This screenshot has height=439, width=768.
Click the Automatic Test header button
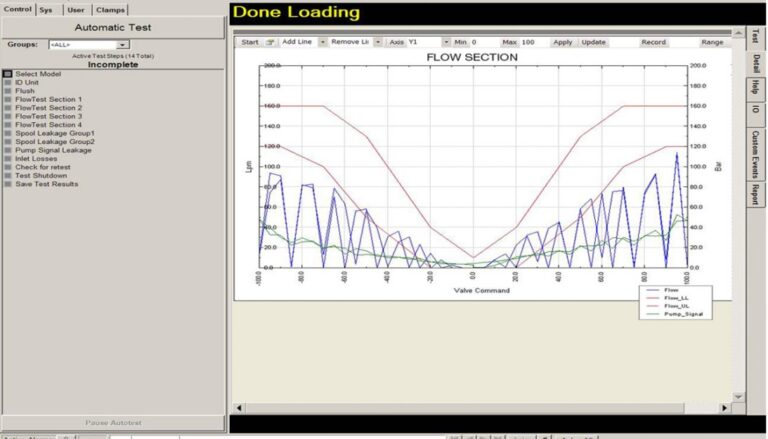point(113,27)
